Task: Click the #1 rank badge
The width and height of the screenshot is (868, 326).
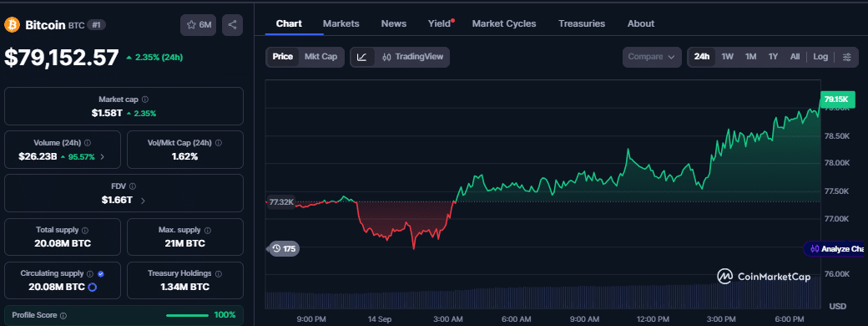Action: [x=96, y=25]
